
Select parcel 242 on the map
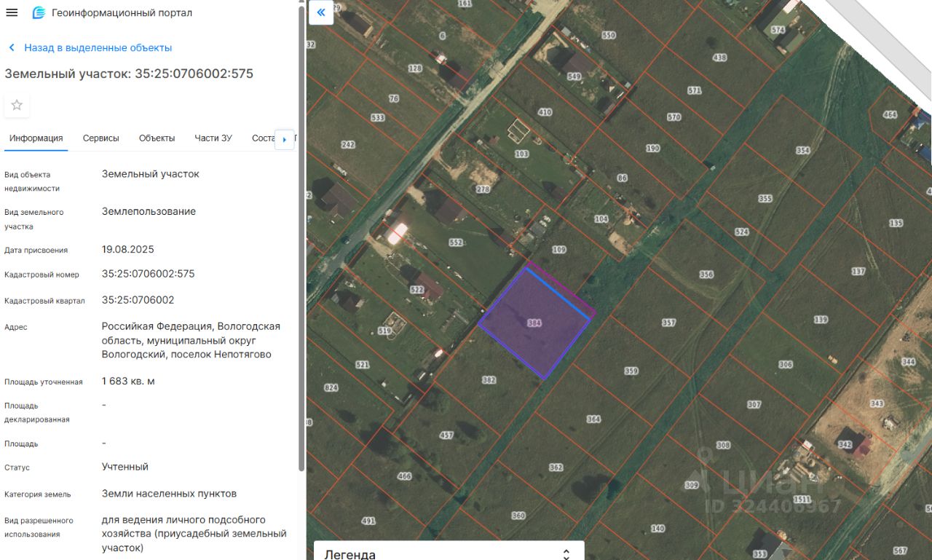[347, 145]
